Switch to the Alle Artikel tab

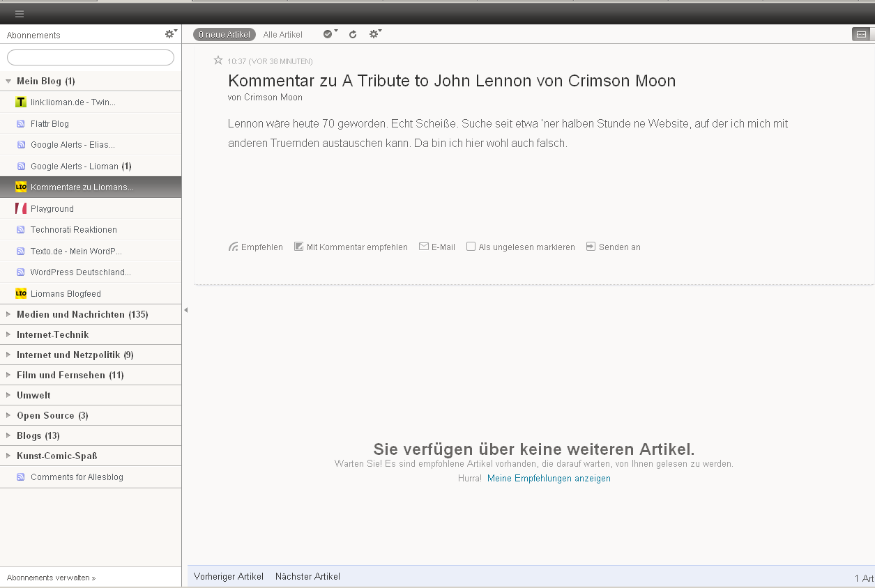tap(282, 33)
